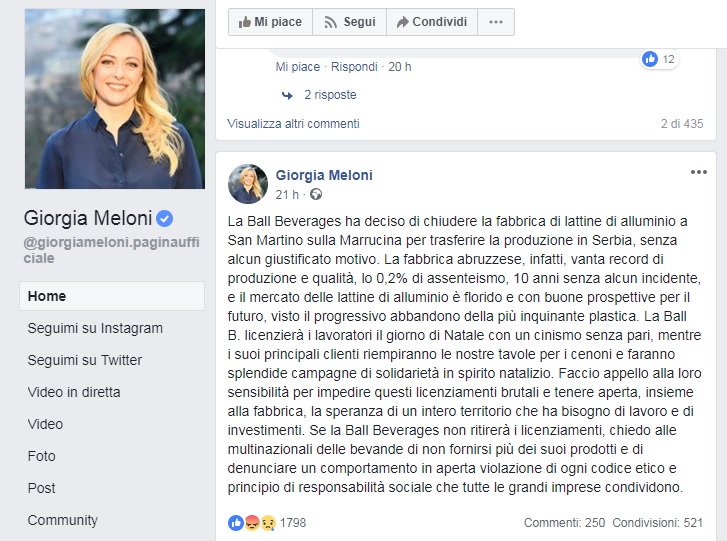Click the public globe icon under the post author

tap(317, 193)
